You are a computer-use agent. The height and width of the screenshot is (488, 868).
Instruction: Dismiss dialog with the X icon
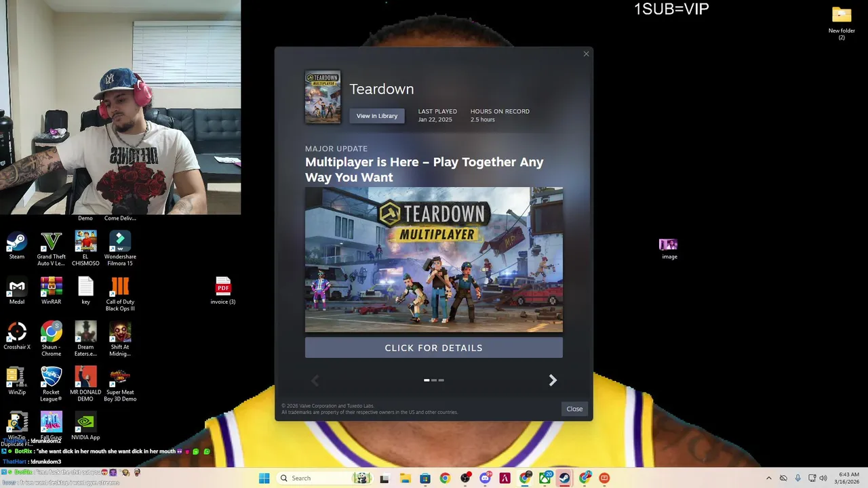coord(586,54)
